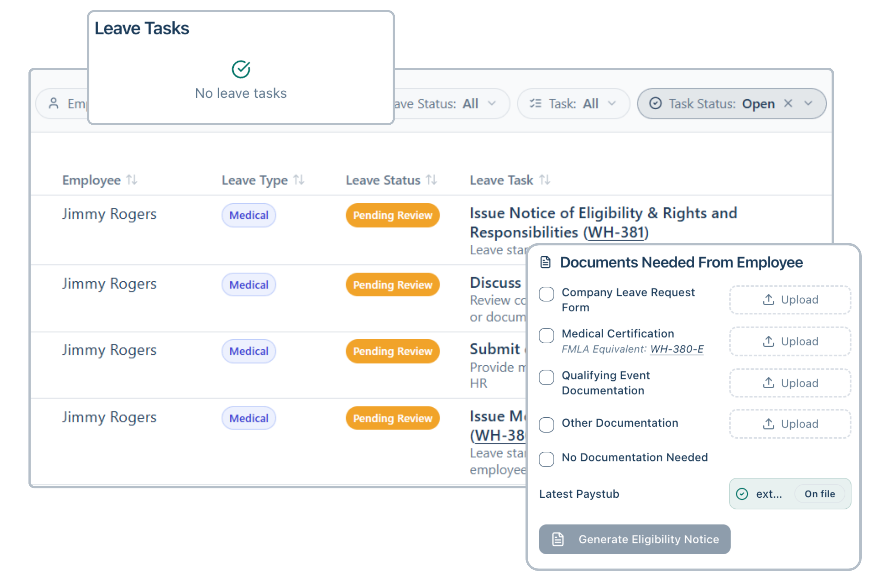
Task: Click the On file badge for paystub
Action: point(820,494)
